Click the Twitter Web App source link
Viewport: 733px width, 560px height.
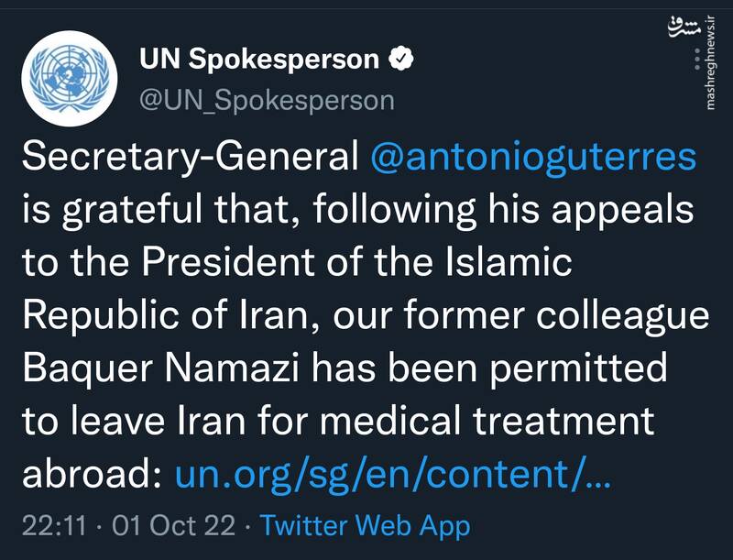click(366, 526)
